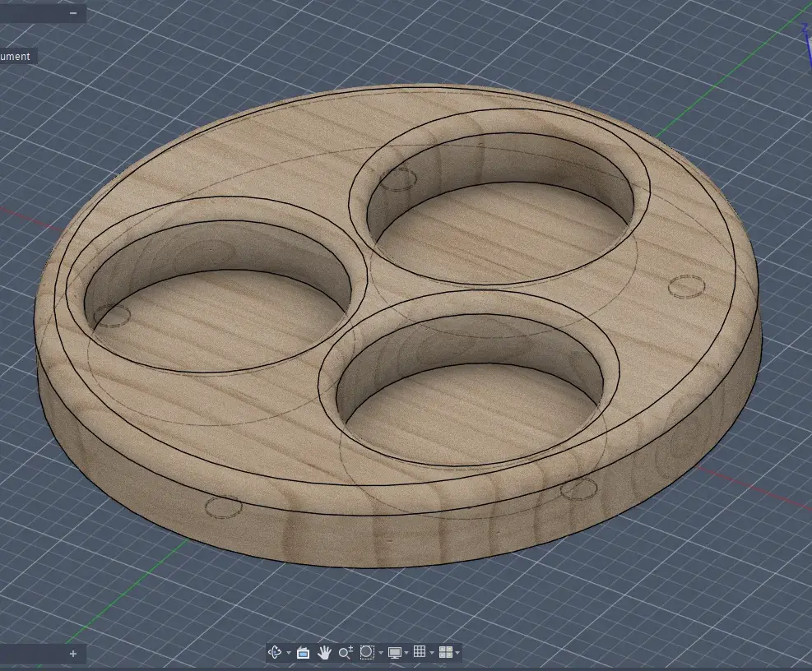Open the Display Settings dropdown arrow
Viewport: 812px width, 671px height.
(406, 653)
